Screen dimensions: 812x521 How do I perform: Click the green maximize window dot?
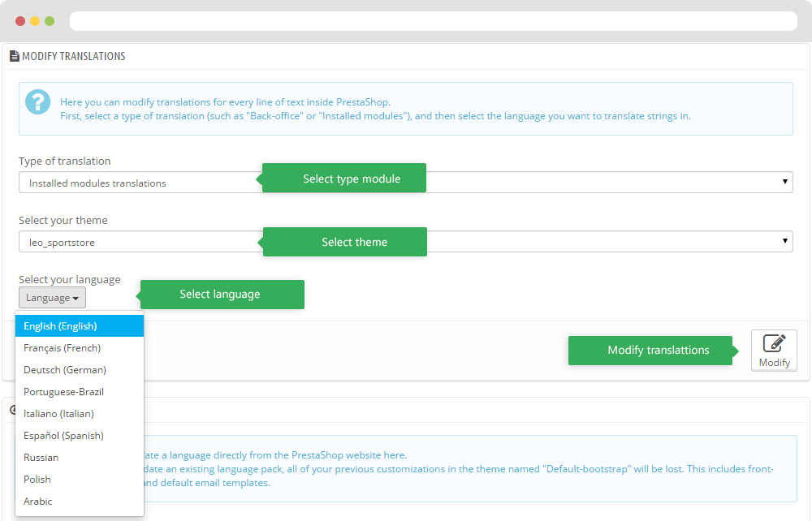(x=50, y=21)
